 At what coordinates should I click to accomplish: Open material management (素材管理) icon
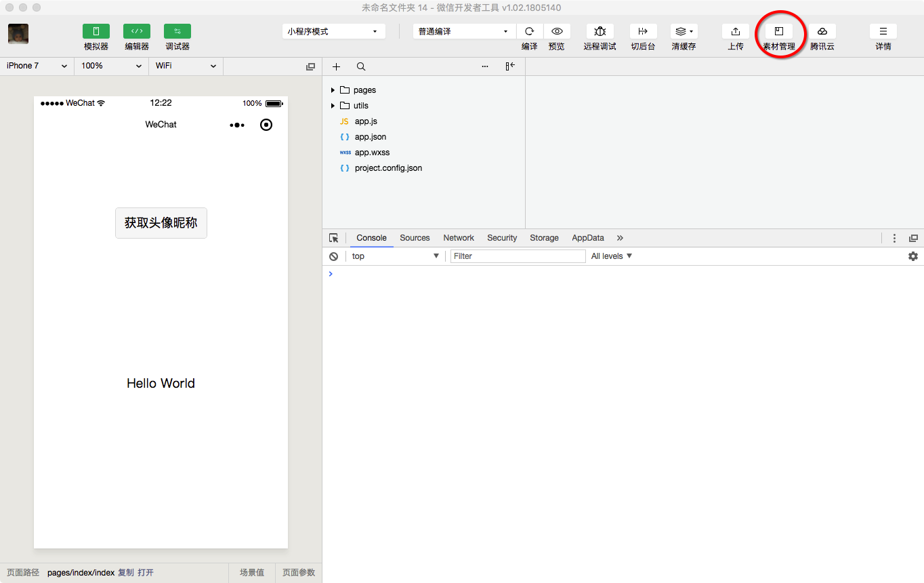pos(779,32)
